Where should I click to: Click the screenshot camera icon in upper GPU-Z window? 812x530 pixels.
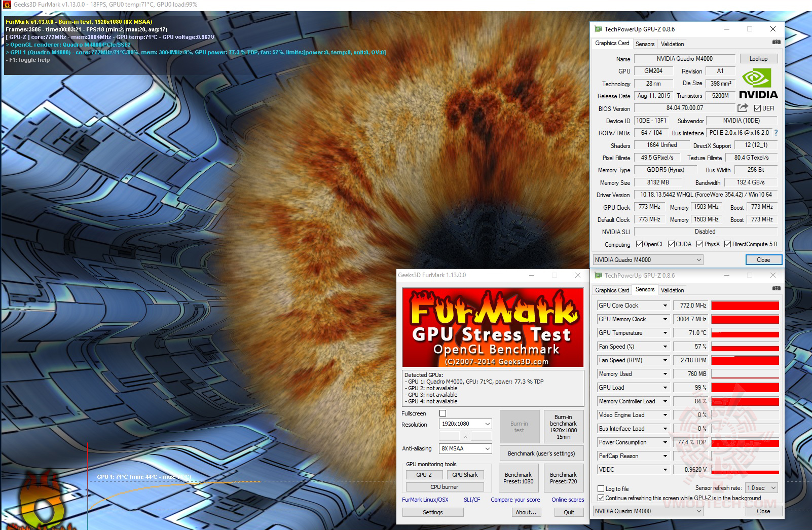[x=776, y=42]
